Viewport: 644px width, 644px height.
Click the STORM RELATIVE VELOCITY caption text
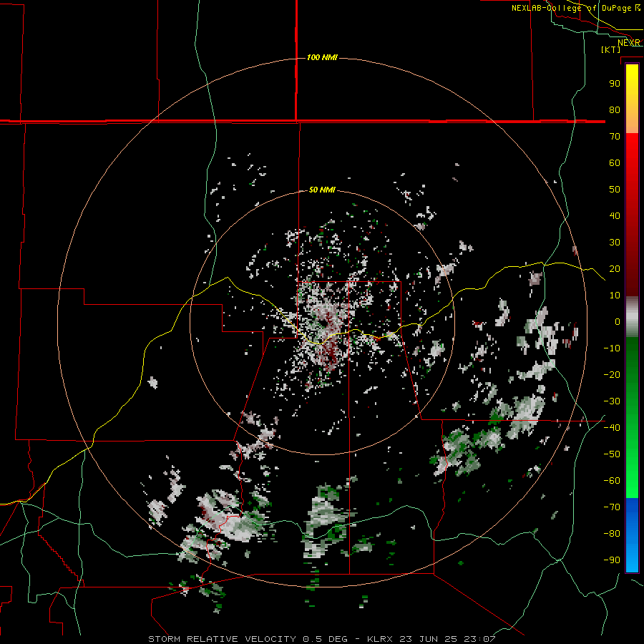point(222,639)
